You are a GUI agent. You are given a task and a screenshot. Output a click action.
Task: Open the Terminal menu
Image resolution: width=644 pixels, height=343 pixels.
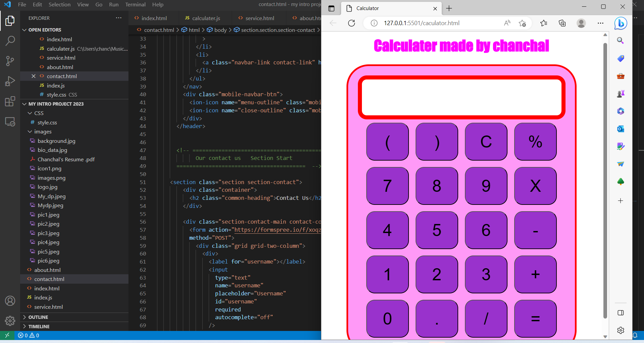tap(135, 4)
